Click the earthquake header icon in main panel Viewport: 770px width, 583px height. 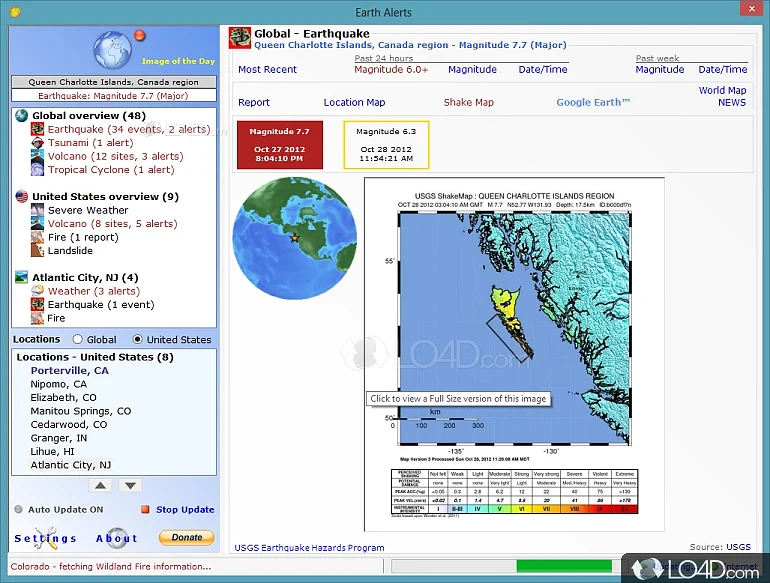click(x=240, y=38)
